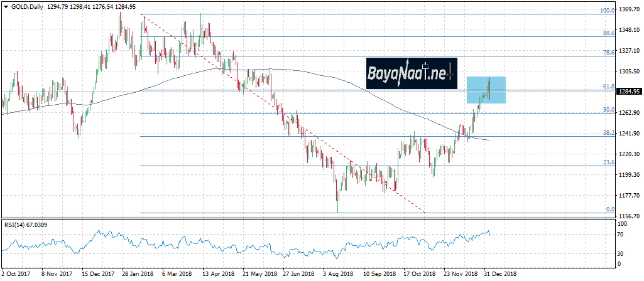644x281 pixels.
Task: Click the 0.0 Fibonacci level label
Action: pyautogui.click(x=609, y=209)
